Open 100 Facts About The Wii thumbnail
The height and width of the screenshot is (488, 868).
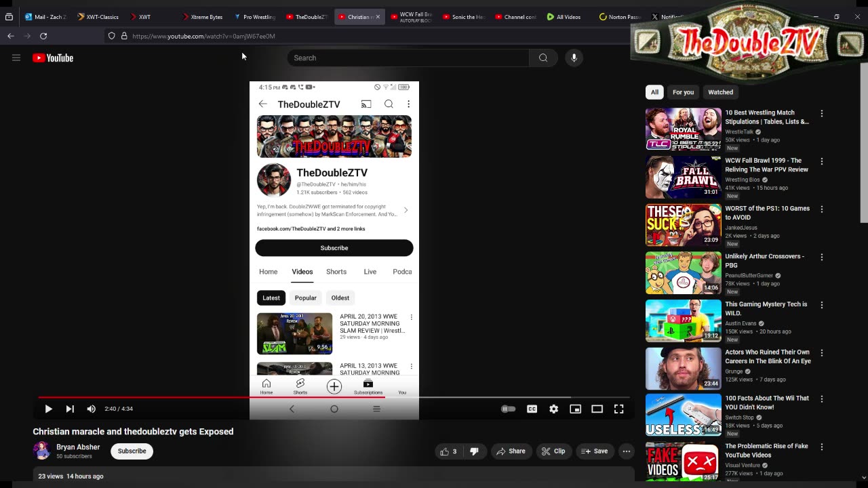point(684,416)
